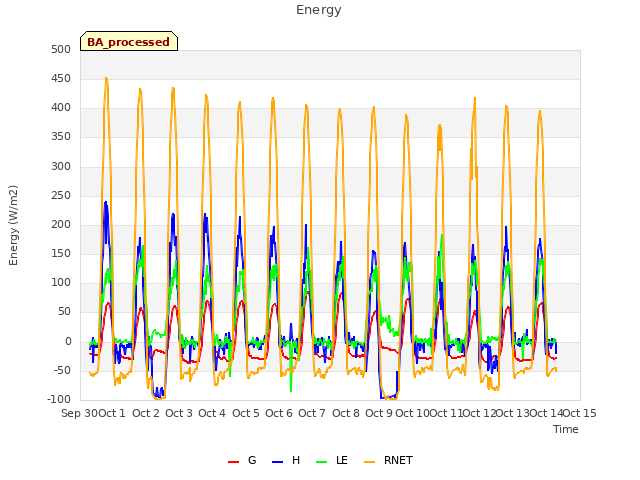Click the Sep 30 date tick label

pos(79,413)
